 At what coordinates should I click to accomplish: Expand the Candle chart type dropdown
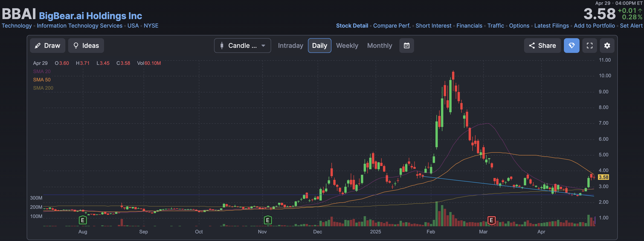243,46
